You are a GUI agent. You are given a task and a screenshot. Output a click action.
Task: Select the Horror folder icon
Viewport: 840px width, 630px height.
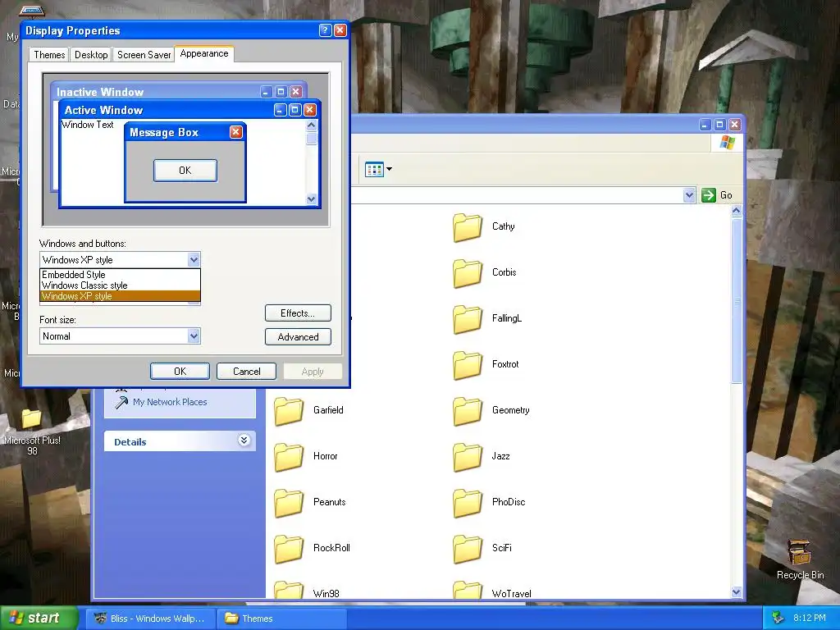click(x=289, y=457)
